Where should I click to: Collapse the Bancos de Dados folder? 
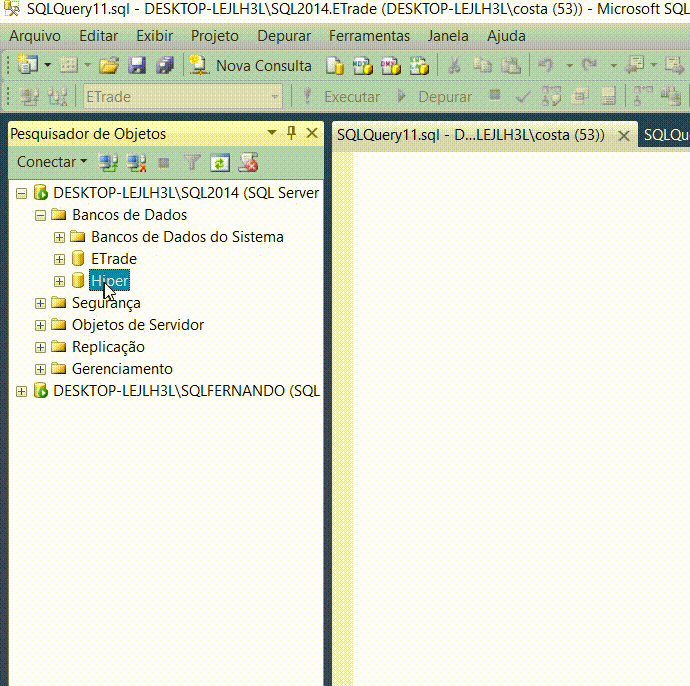40,215
